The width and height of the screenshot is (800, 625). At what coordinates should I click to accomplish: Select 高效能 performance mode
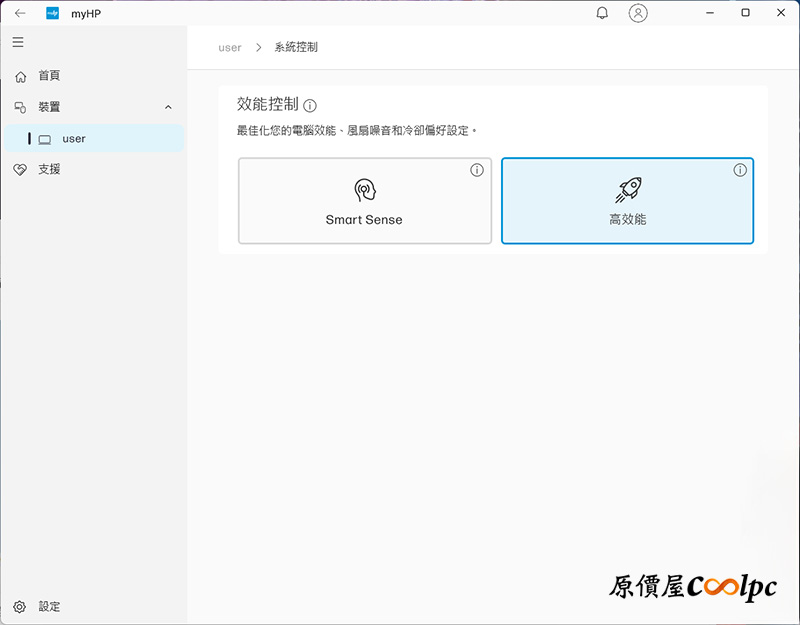coord(628,201)
